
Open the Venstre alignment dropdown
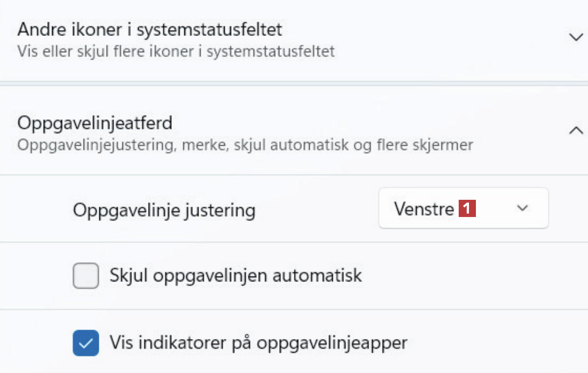click(x=463, y=209)
